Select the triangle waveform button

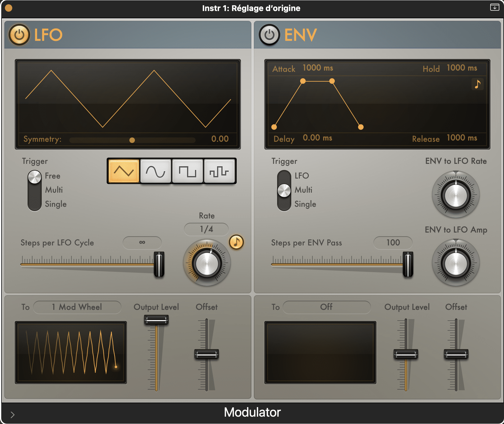coord(124,171)
